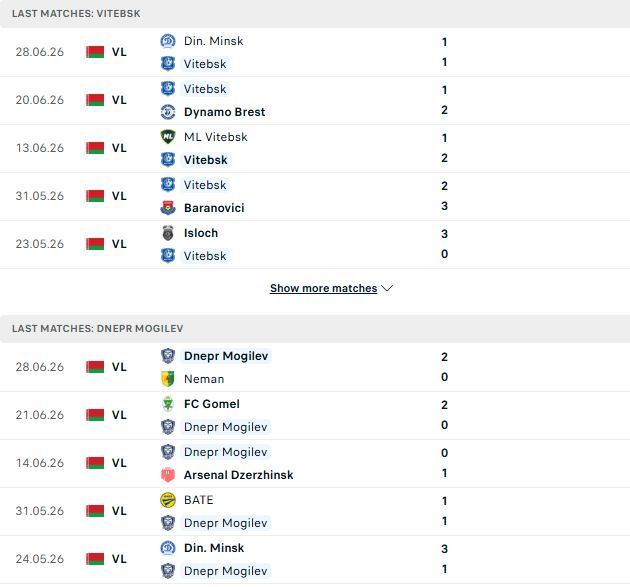This screenshot has width=630, height=587.
Task: Click the Isloch team logo
Action: (168, 233)
